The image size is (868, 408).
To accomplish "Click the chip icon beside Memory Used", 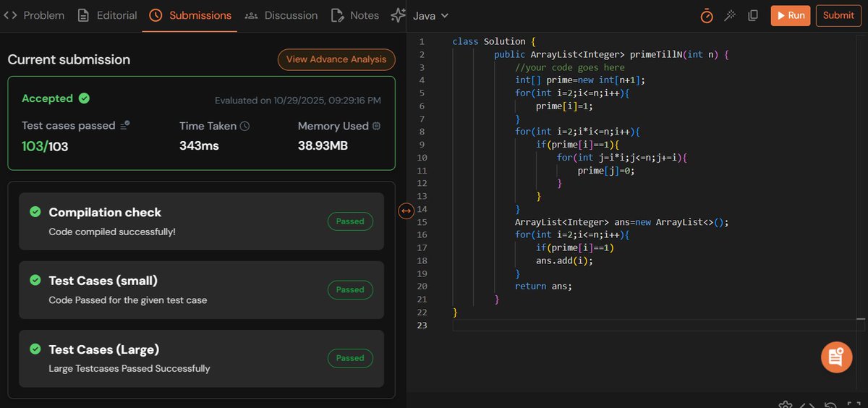I will coord(376,126).
